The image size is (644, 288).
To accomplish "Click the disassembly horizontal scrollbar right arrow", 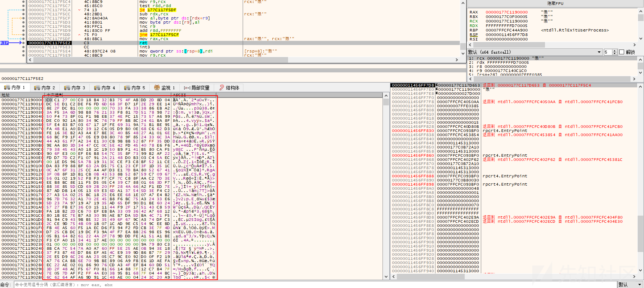I will click(456, 60).
